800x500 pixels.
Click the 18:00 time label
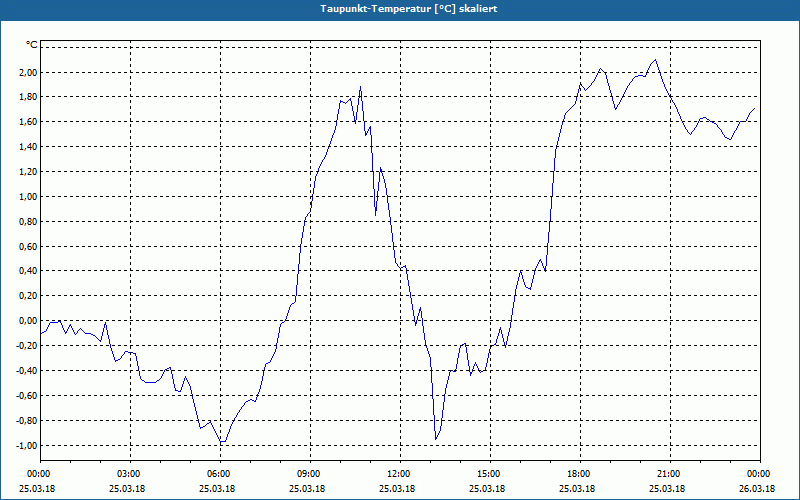[580, 474]
